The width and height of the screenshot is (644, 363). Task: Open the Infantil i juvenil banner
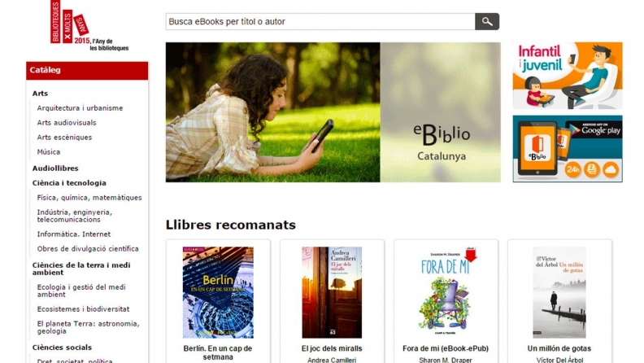coord(568,76)
